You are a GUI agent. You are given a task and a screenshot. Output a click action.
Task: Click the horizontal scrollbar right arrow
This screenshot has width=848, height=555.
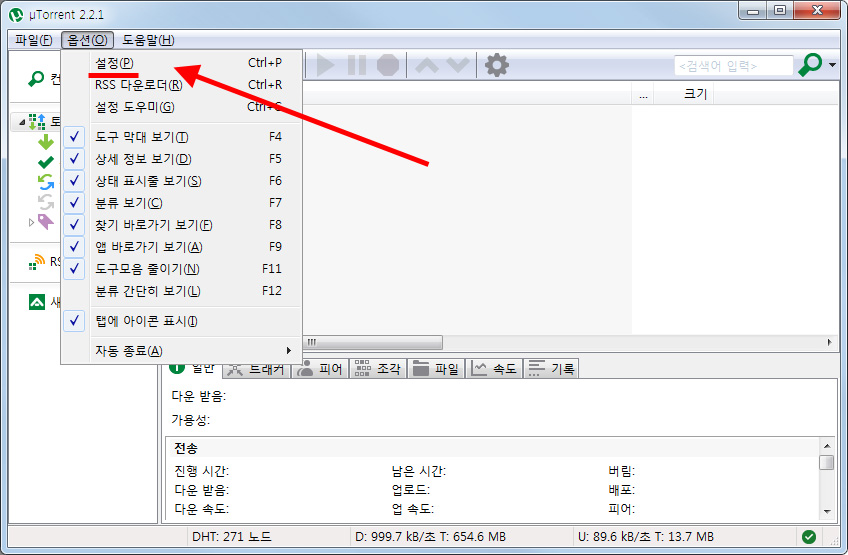tap(830, 342)
